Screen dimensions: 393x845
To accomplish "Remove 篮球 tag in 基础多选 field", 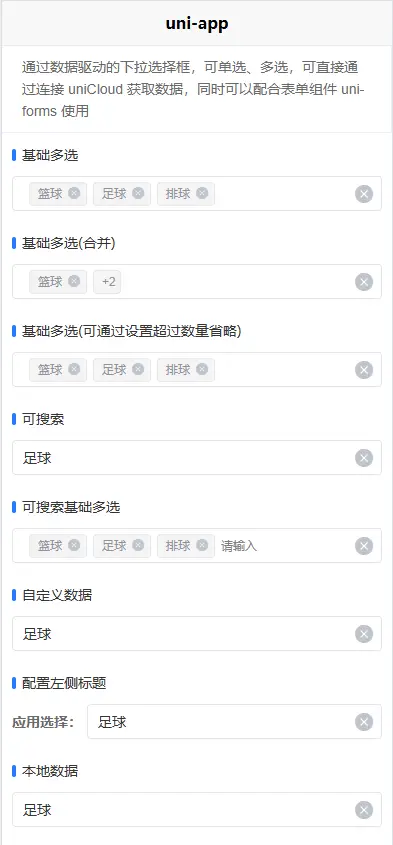I will click(x=74, y=193).
